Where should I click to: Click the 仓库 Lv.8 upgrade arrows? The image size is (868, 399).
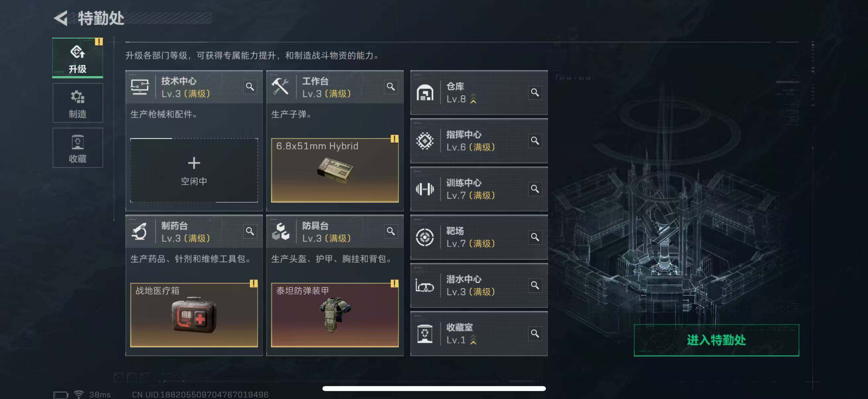(473, 99)
